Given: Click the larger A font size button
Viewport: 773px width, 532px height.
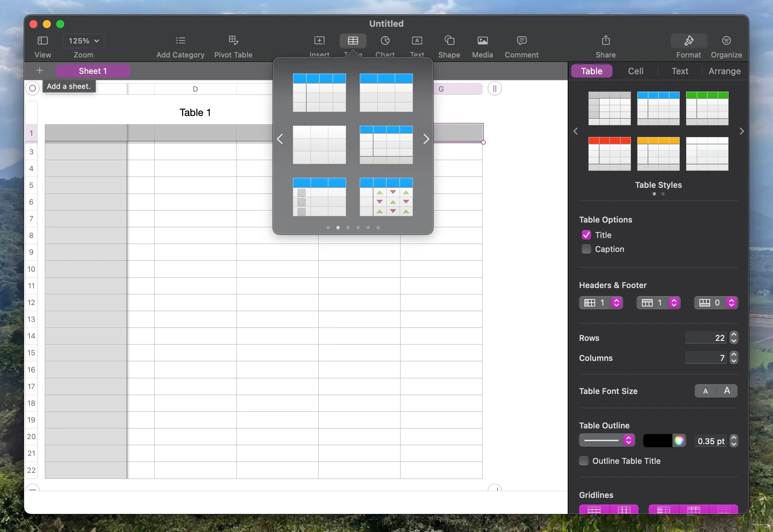Looking at the screenshot, I should pyautogui.click(x=727, y=391).
